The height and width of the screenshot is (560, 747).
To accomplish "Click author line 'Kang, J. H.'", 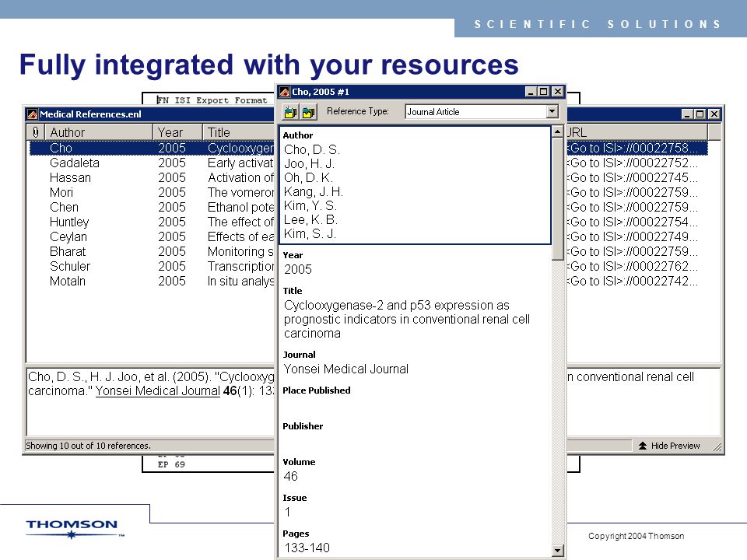I will [x=314, y=192].
